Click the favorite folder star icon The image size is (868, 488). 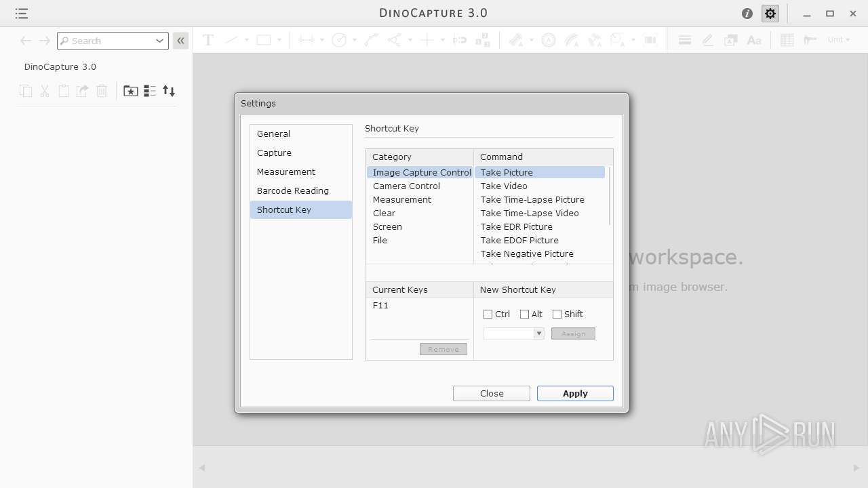pos(131,91)
